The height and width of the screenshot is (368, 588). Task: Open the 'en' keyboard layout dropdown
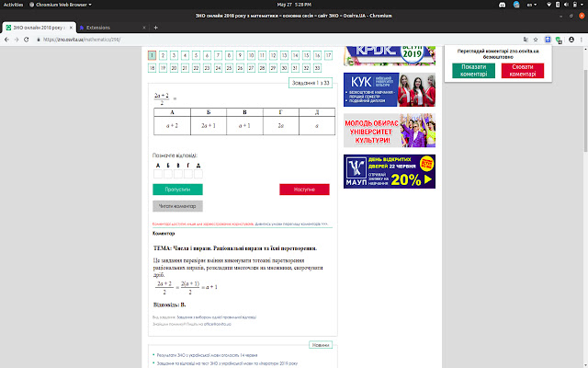click(532, 5)
